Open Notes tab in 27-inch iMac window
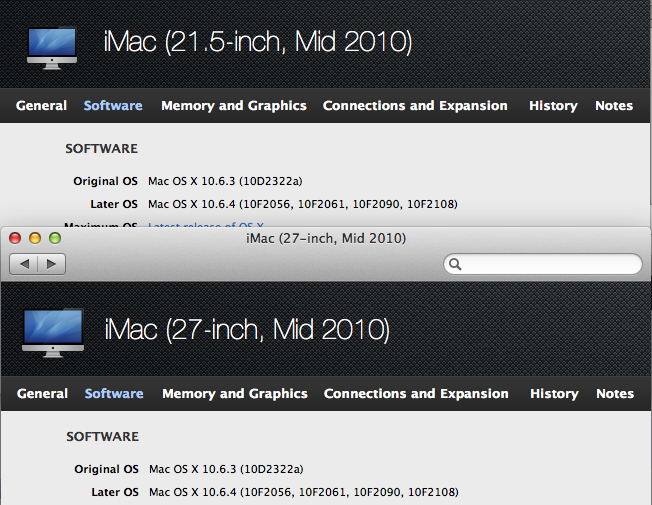This screenshot has height=505, width=652. (615, 394)
